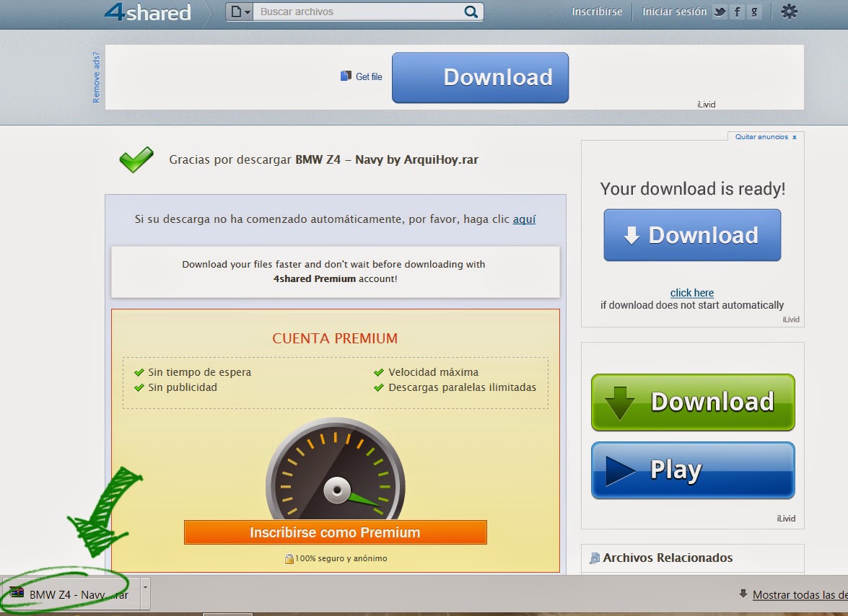Click the Archivos Relacionados file icon
The image size is (848, 616).
tap(595, 558)
